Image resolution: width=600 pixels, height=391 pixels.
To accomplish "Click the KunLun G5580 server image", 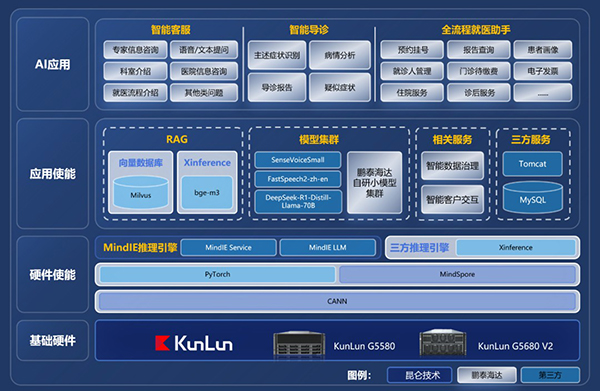I will pyautogui.click(x=299, y=344).
